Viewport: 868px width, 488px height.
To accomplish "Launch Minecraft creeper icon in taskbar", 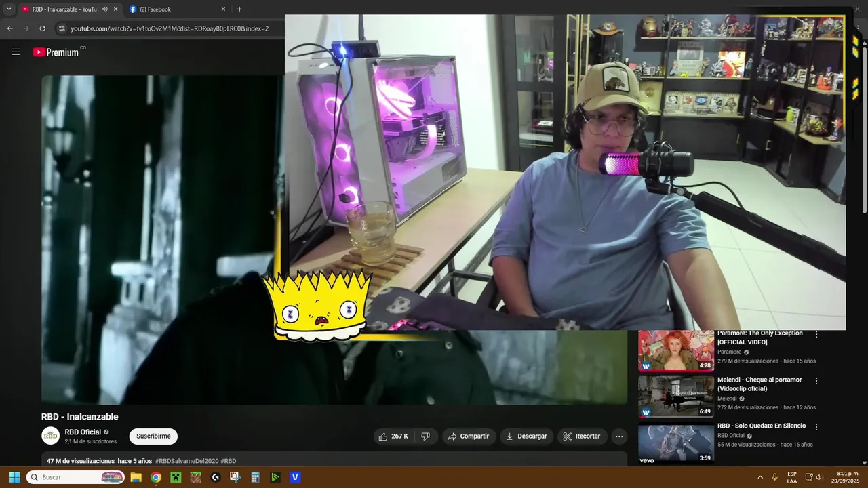I will click(176, 477).
